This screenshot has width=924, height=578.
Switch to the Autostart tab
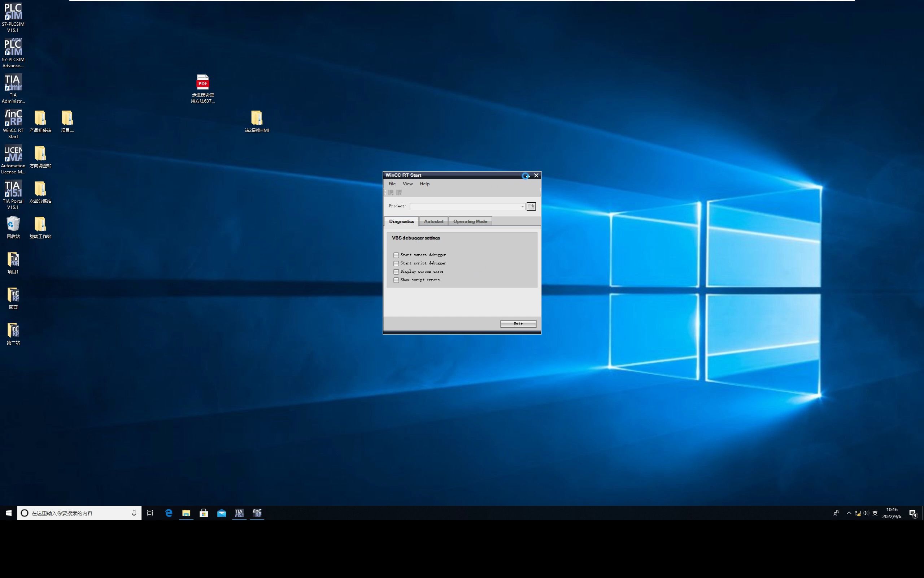coord(434,221)
